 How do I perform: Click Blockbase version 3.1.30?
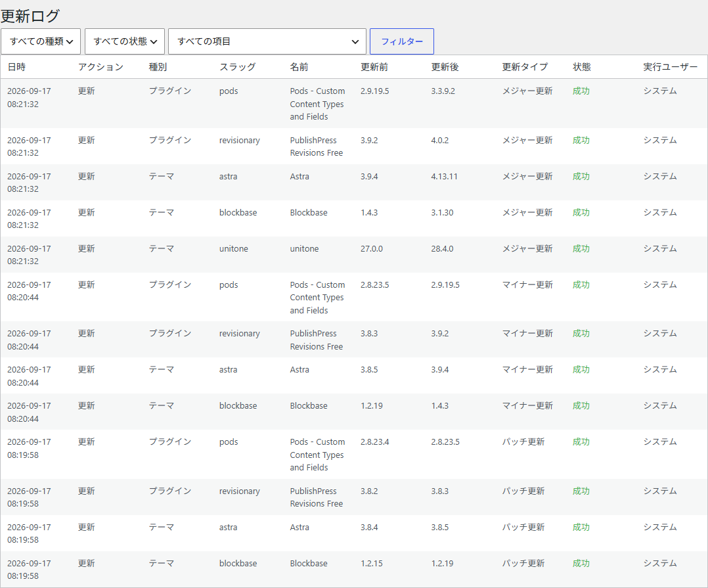coord(442,212)
